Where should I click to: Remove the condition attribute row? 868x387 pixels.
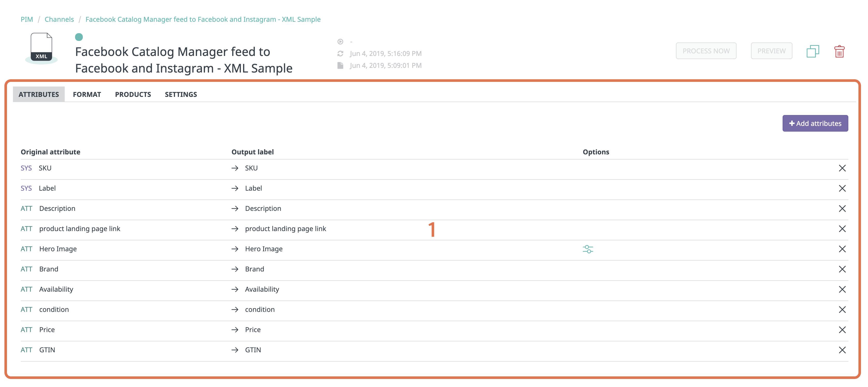click(x=842, y=309)
